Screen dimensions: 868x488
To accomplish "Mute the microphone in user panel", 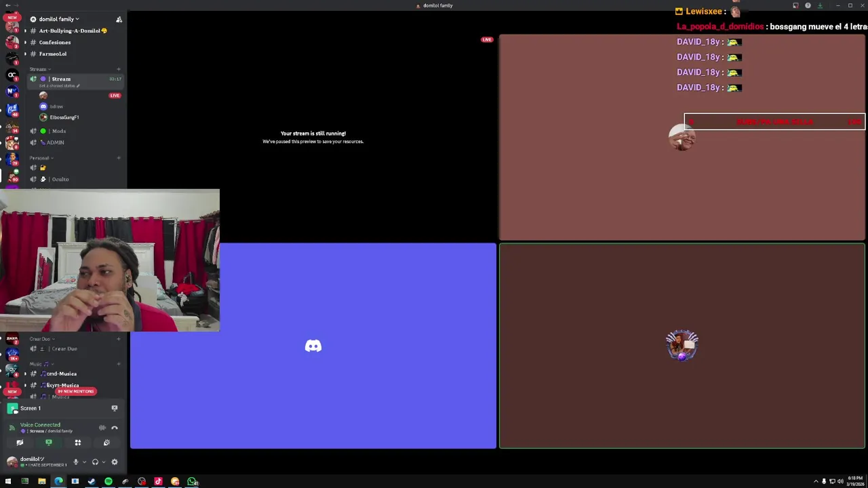I will [75, 462].
